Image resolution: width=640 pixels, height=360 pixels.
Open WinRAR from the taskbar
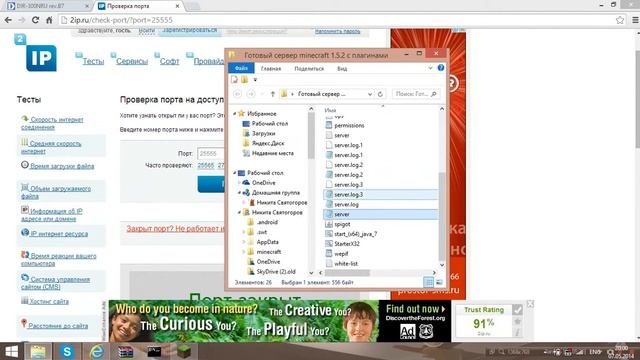126,351
